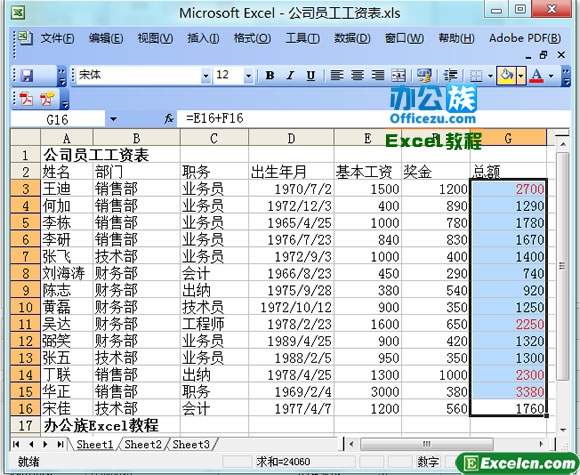
Task: Select row 10 header
Action: click(25, 307)
